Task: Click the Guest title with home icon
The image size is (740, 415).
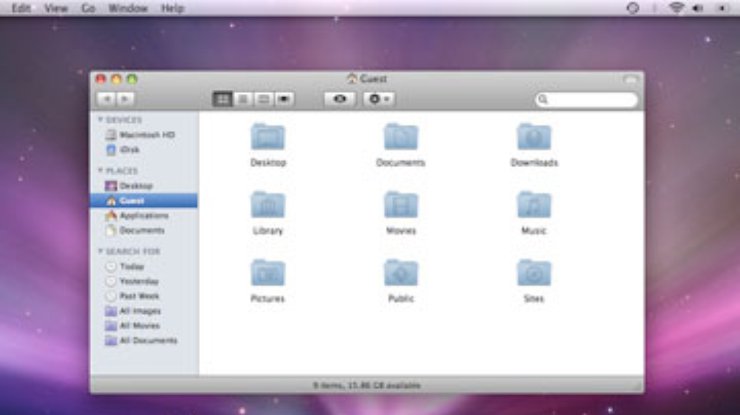Action: pyautogui.click(x=367, y=79)
